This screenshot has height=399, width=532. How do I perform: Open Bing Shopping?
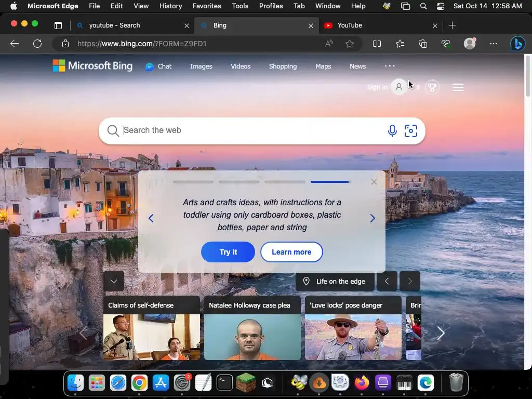click(283, 66)
